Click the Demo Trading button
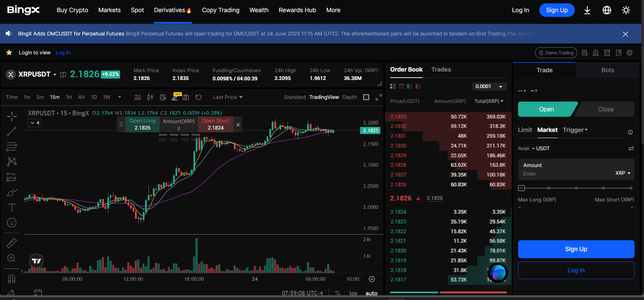This screenshot has height=300, width=644. click(x=556, y=53)
